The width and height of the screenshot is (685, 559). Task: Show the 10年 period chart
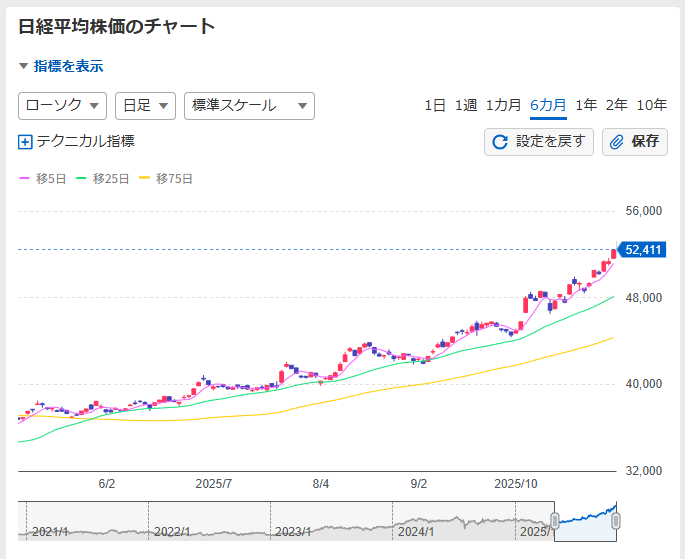(651, 106)
